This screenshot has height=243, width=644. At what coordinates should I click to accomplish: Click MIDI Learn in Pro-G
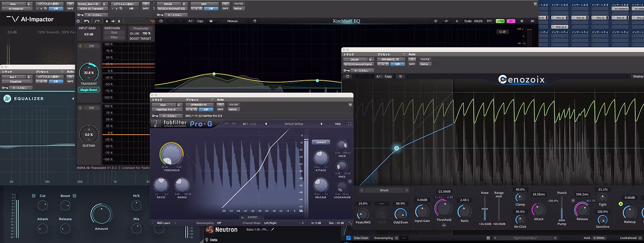point(164,223)
